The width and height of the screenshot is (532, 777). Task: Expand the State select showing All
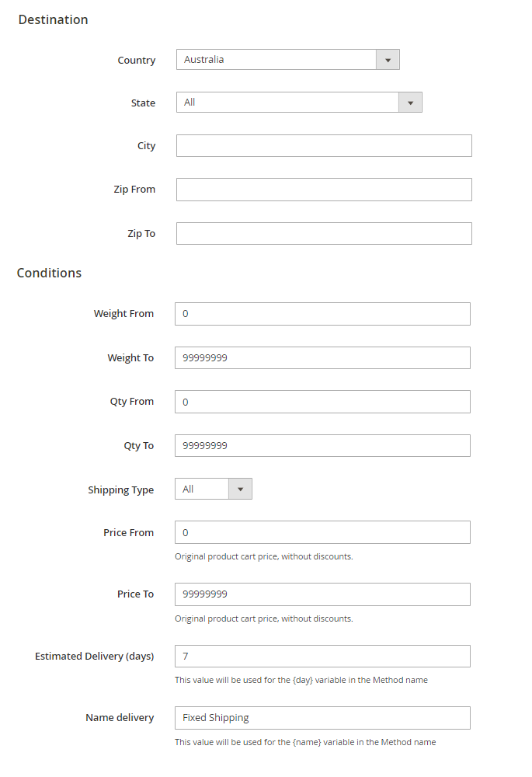[x=287, y=103]
